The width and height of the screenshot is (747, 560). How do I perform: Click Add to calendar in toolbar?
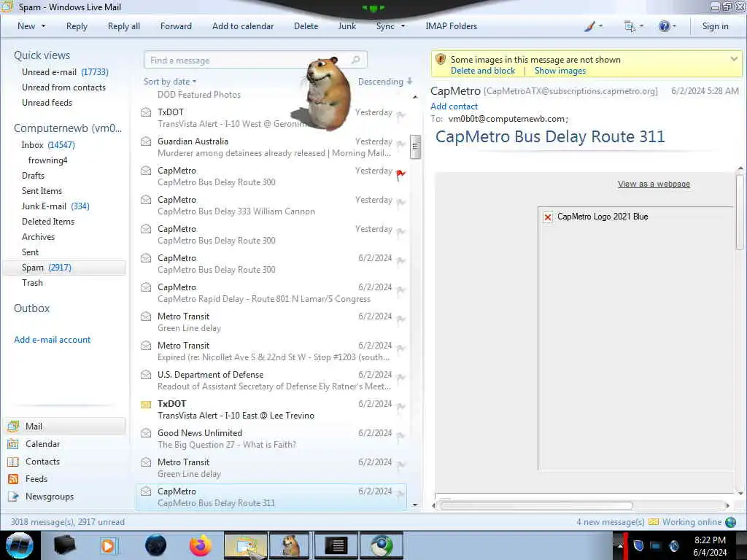243,26
